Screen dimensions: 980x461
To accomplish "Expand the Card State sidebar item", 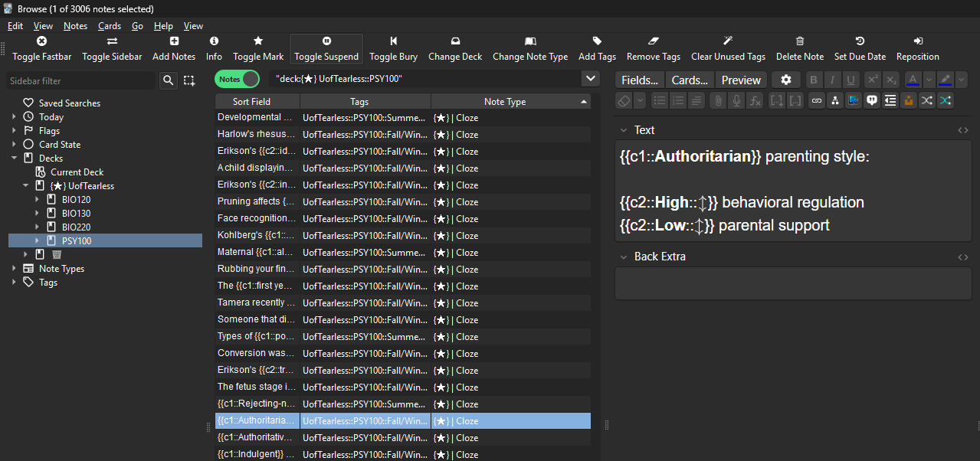I will click(14, 145).
